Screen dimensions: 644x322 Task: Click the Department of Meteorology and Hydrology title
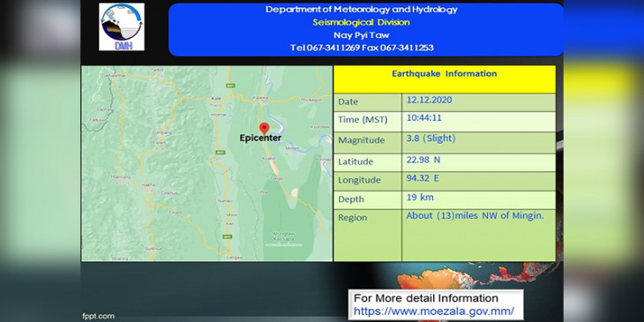point(362,10)
